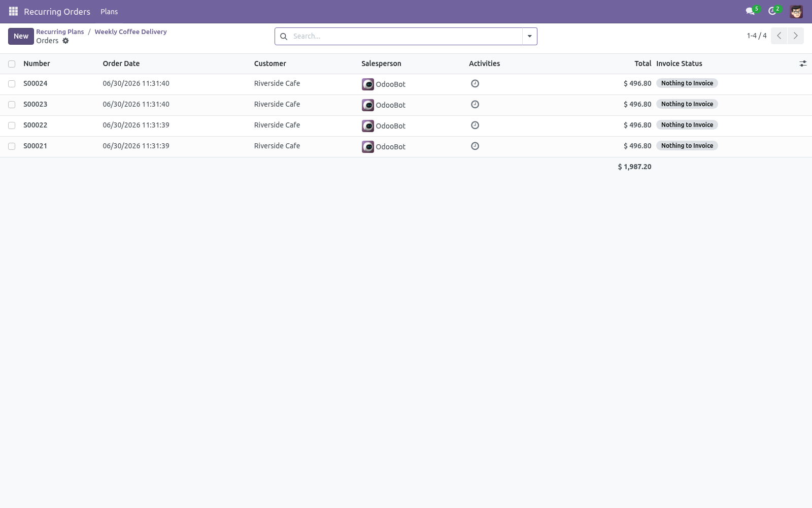The width and height of the screenshot is (812, 508).
Task: Click the Orders gear actions icon
Action: click(65, 41)
